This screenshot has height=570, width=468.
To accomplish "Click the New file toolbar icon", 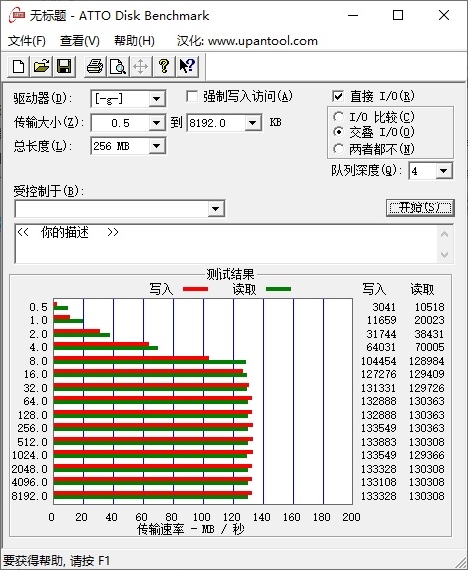I will [x=19, y=67].
